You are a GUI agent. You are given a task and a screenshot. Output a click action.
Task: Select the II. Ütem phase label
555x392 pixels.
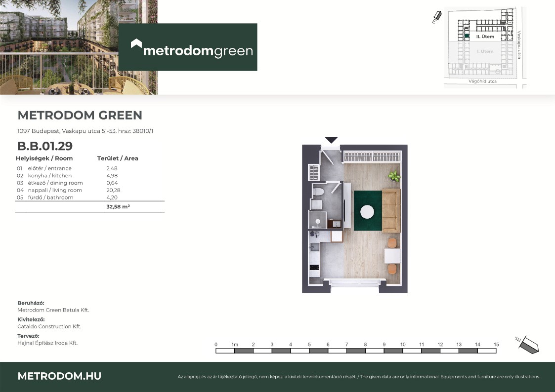point(484,37)
